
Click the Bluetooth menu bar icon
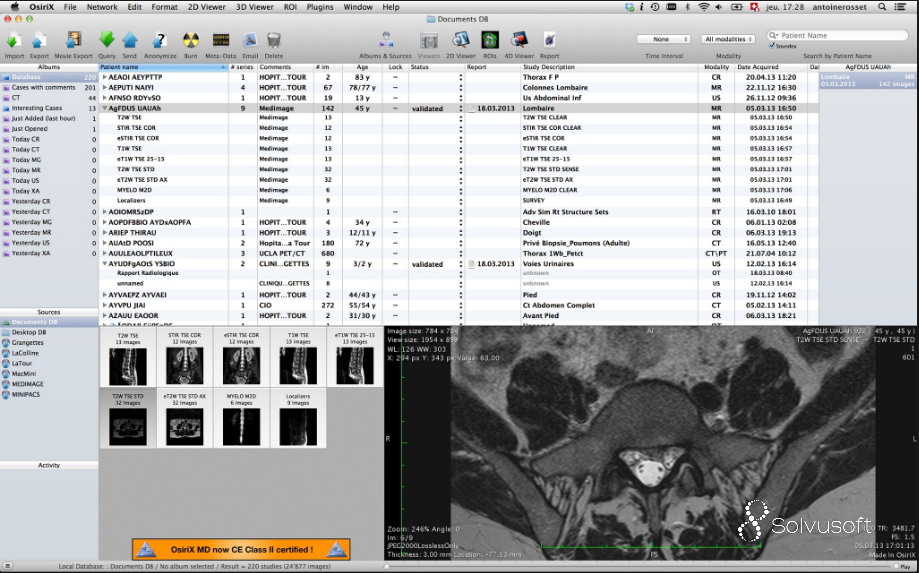click(688, 7)
